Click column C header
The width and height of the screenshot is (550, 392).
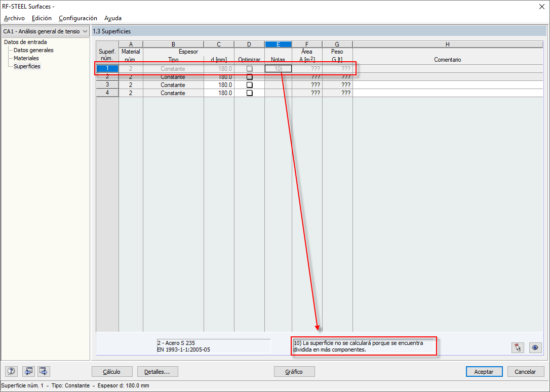(219, 45)
